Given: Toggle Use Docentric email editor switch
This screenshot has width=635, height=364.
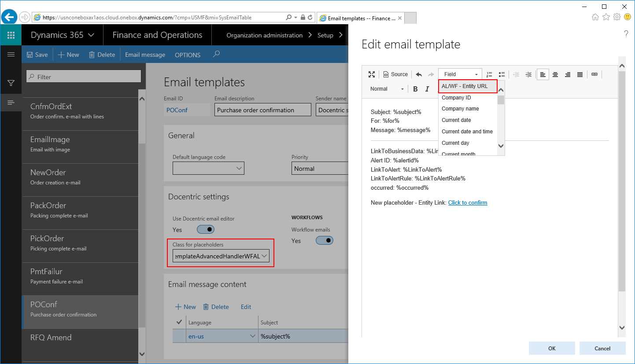Looking at the screenshot, I should click(205, 229).
